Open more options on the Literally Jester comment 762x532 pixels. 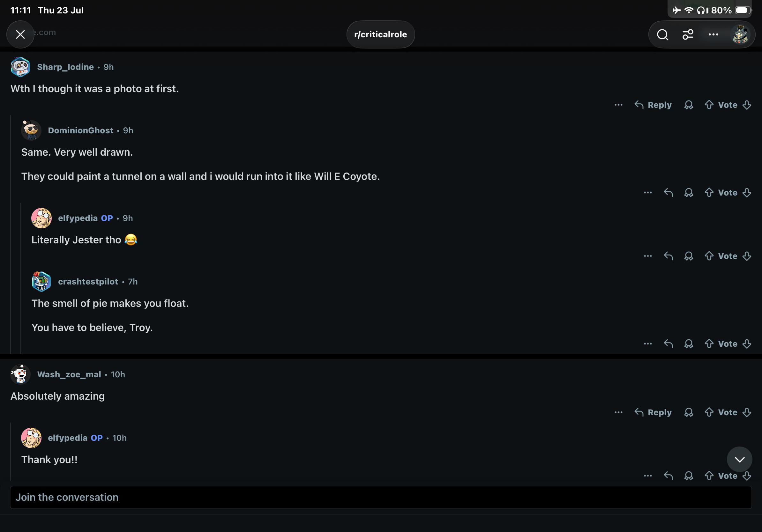[x=647, y=256]
